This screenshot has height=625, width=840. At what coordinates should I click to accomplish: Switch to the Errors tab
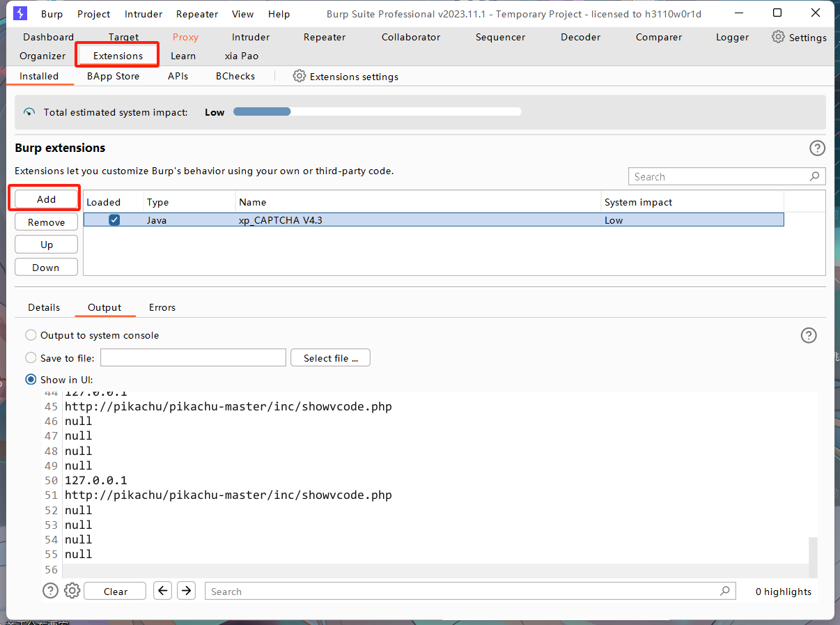(162, 307)
